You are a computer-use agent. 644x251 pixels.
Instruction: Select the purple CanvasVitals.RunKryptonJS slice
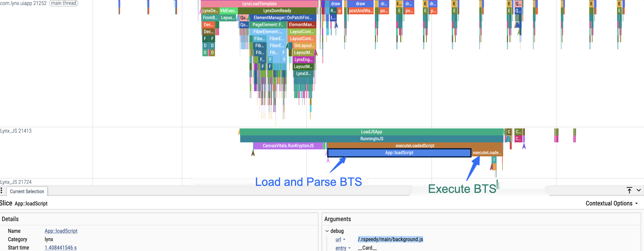pyautogui.click(x=288, y=146)
